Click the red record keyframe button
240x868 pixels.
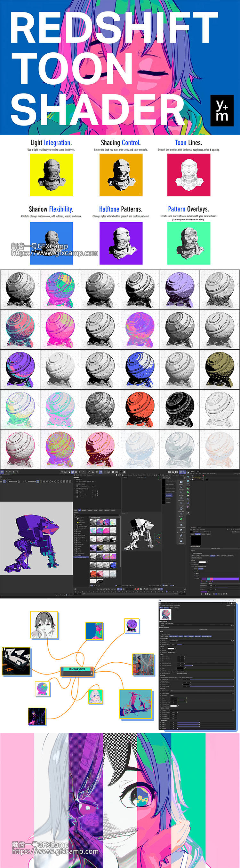coord(136,589)
